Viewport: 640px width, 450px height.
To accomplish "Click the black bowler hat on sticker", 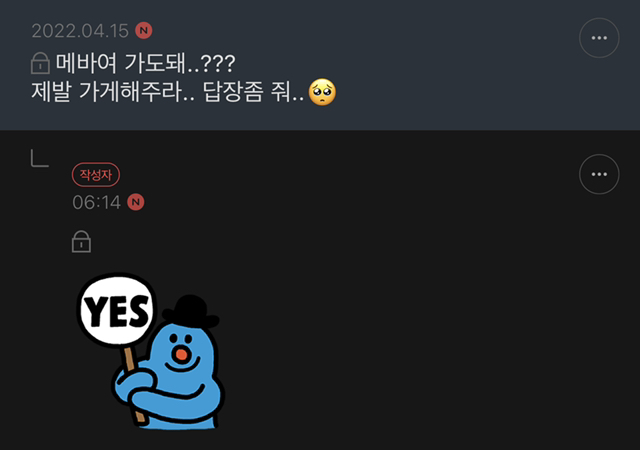I will (191, 311).
